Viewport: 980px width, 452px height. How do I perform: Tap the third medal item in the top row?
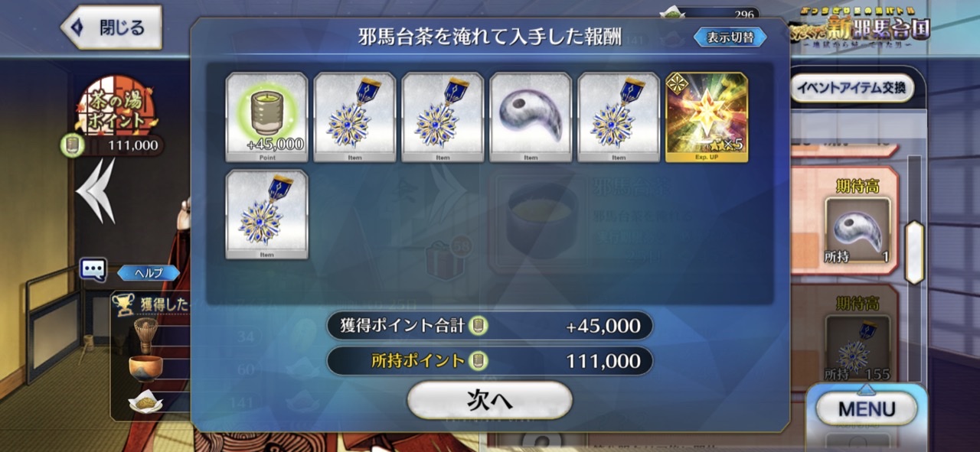pos(619,117)
